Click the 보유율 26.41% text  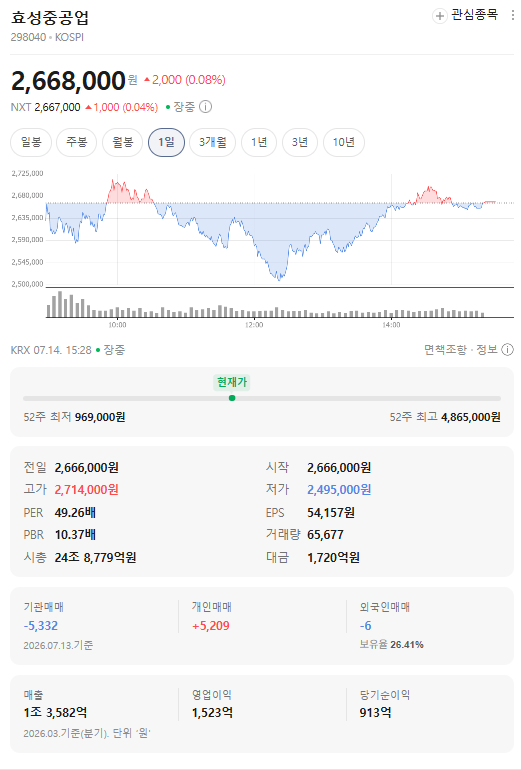coord(391,644)
